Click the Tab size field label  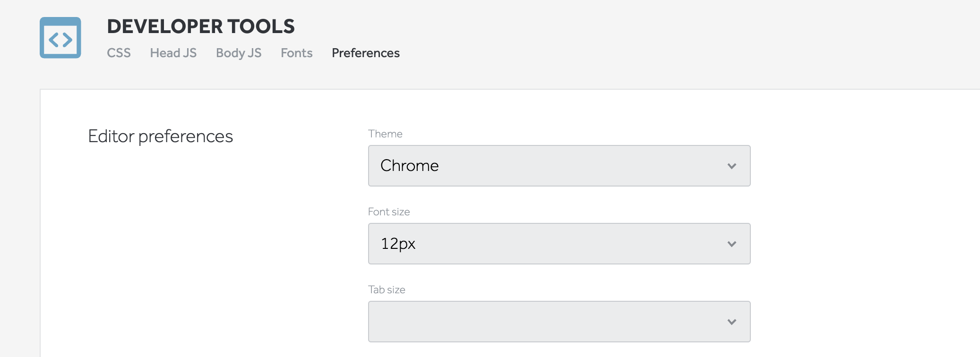point(387,290)
